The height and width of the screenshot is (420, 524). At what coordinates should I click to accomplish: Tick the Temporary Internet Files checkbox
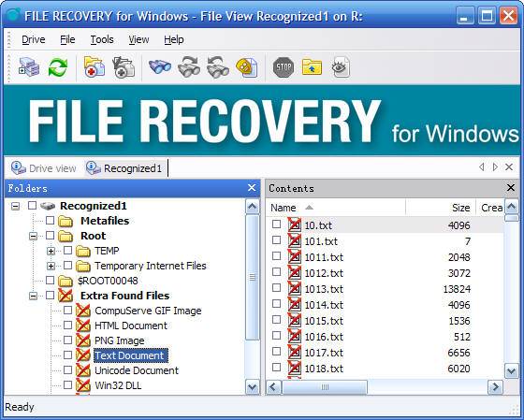coord(67,265)
